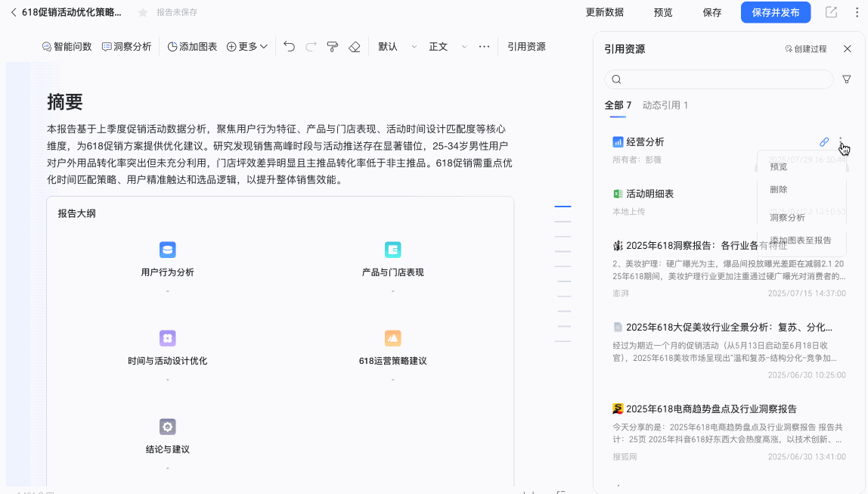Switch to the 动态引用 1 tab
This screenshot has height=494, width=868.
pos(665,105)
